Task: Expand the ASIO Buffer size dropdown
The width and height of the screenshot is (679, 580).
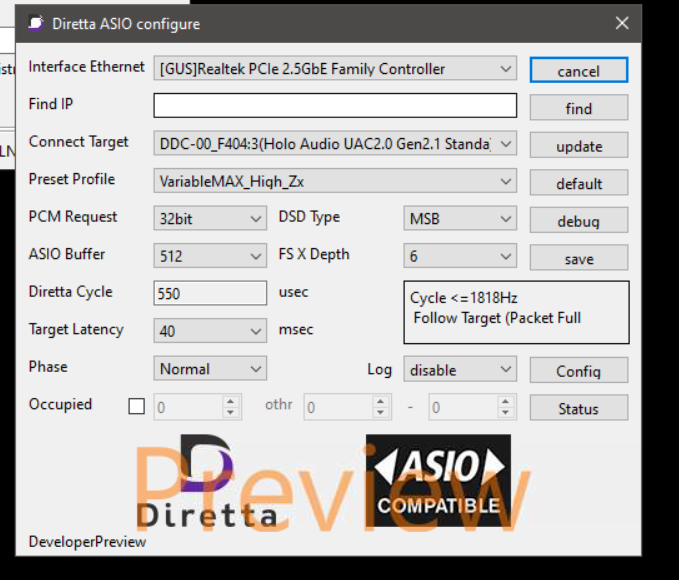Action: pos(210,256)
